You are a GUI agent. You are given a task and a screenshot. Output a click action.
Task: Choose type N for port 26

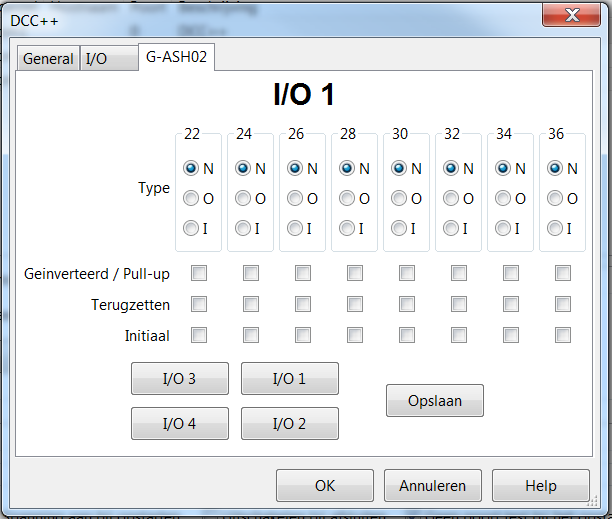pyautogui.click(x=295, y=169)
